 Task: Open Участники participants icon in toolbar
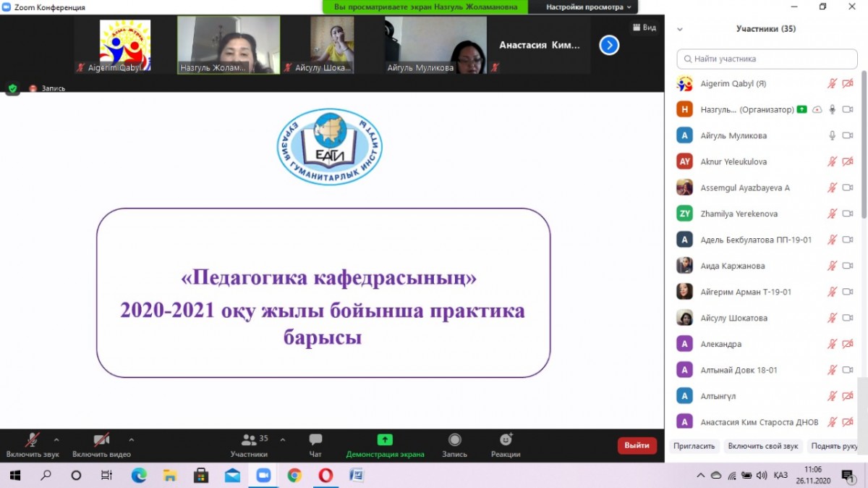coord(250,440)
